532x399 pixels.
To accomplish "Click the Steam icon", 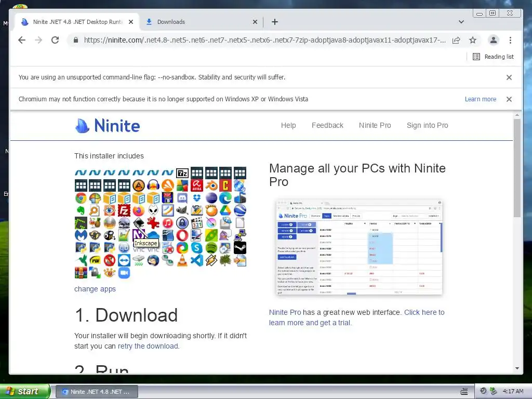I will click(240, 248).
